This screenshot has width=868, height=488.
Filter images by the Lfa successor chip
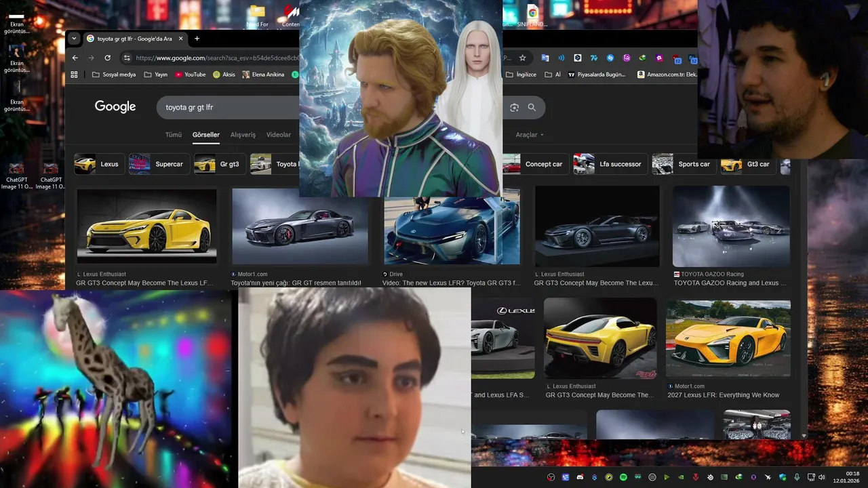pyautogui.click(x=610, y=164)
